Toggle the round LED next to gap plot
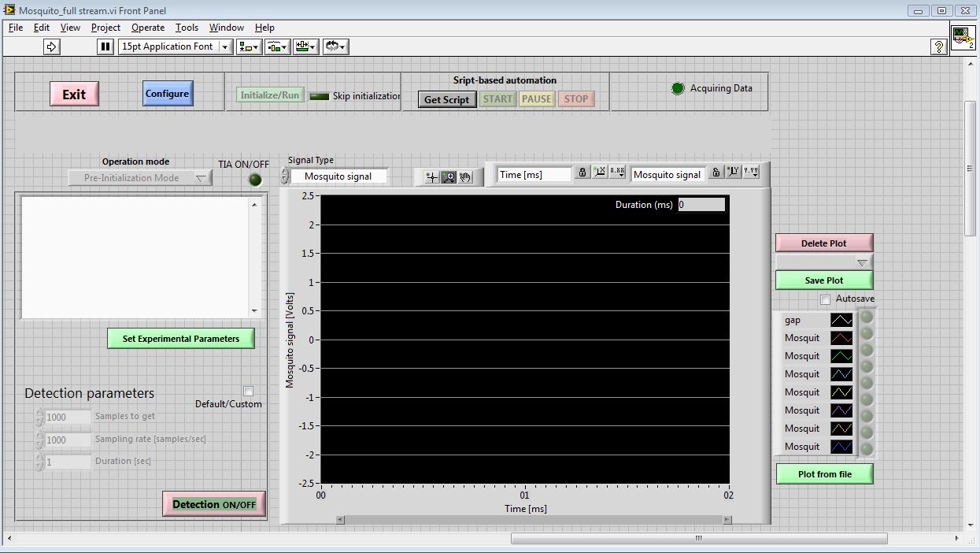This screenshot has width=980, height=553. coord(866,317)
